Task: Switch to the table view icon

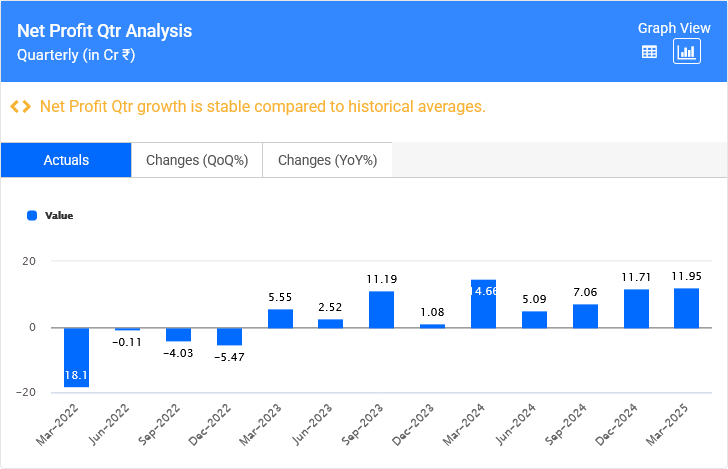Action: 649,52
